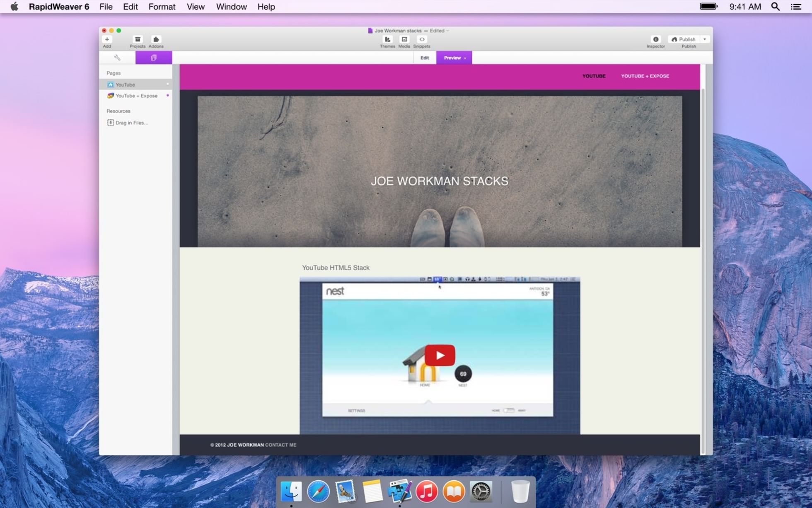The height and width of the screenshot is (508, 812).
Task: Open the Window menu
Action: (x=231, y=7)
